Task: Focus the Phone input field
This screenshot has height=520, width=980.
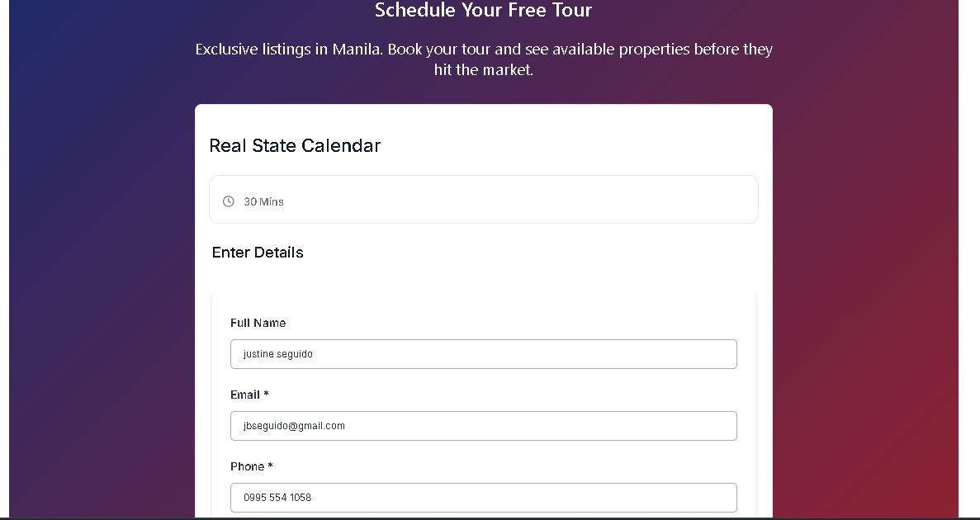Action: click(x=483, y=498)
